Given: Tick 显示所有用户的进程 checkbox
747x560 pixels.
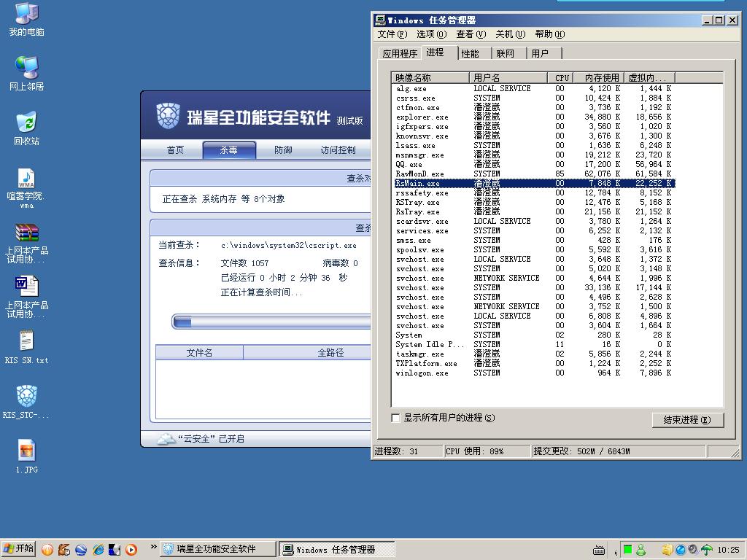Looking at the screenshot, I should (x=395, y=418).
